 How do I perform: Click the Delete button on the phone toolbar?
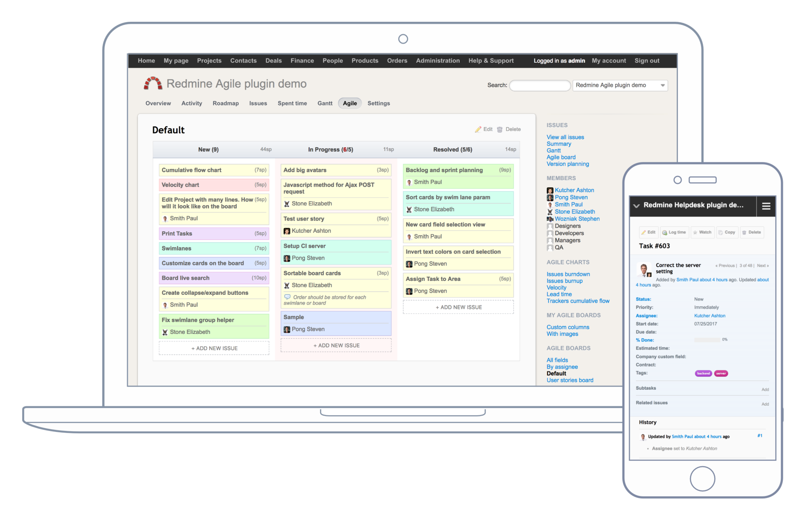(752, 232)
